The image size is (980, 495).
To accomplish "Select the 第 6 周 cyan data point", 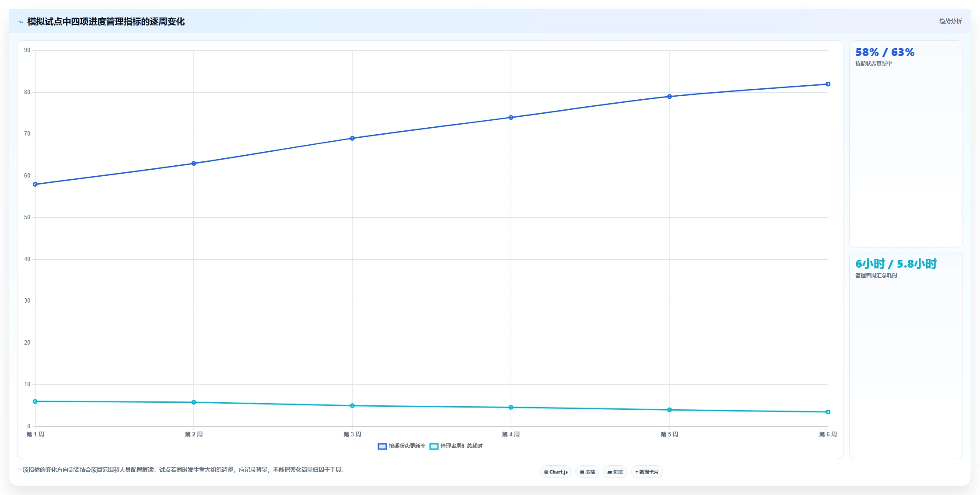I will point(828,412).
